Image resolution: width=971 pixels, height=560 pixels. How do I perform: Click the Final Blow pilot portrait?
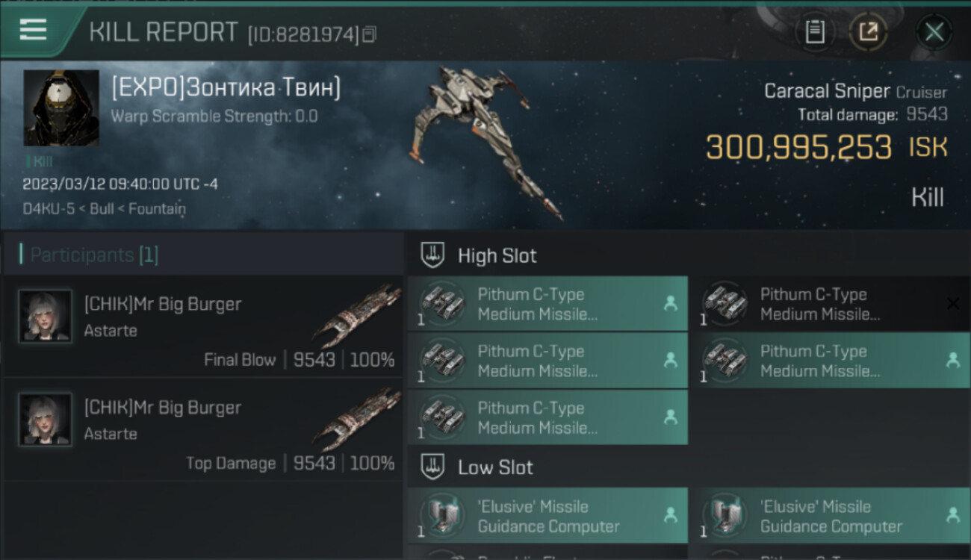pyautogui.click(x=46, y=317)
